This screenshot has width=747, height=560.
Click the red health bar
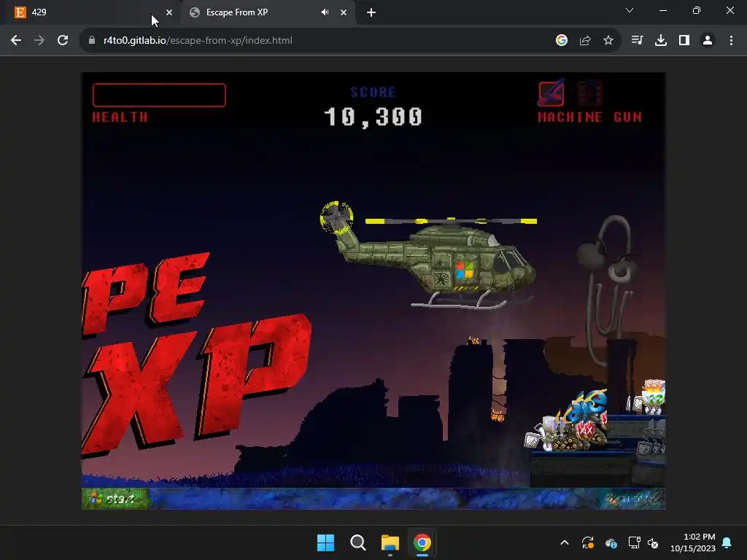point(159,96)
